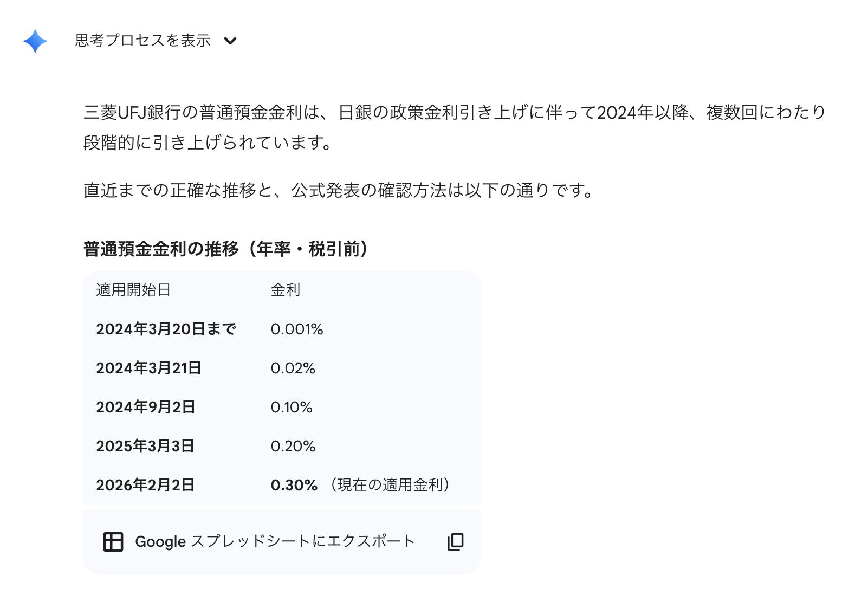This screenshot has width=868, height=608.
Task: Select the 金利 column header
Action: [284, 290]
